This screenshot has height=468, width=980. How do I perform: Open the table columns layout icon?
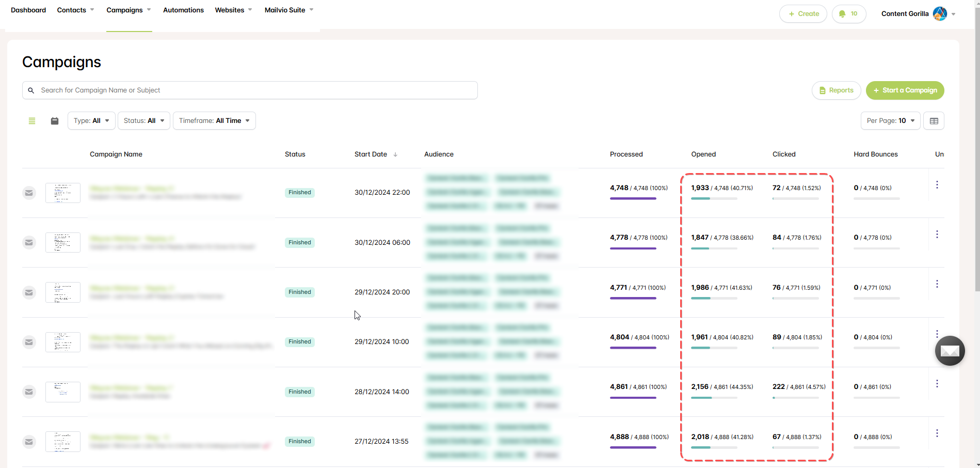click(934, 121)
